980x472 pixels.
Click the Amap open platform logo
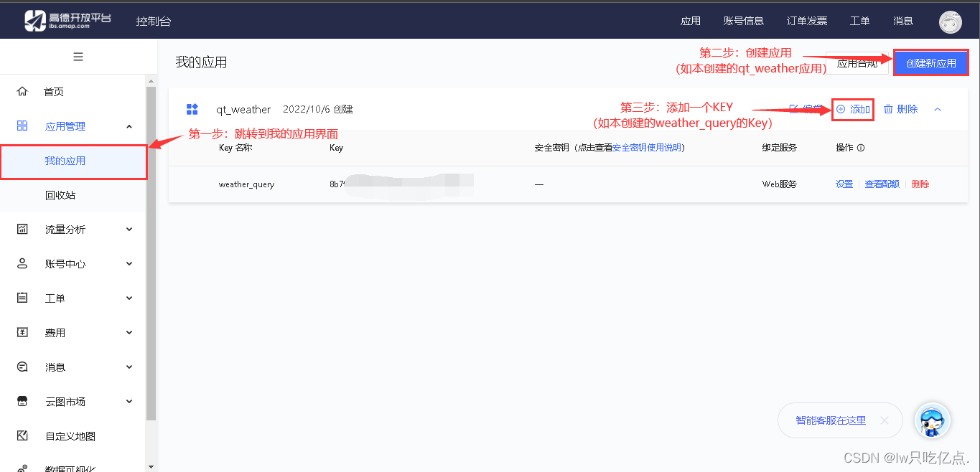(67, 21)
